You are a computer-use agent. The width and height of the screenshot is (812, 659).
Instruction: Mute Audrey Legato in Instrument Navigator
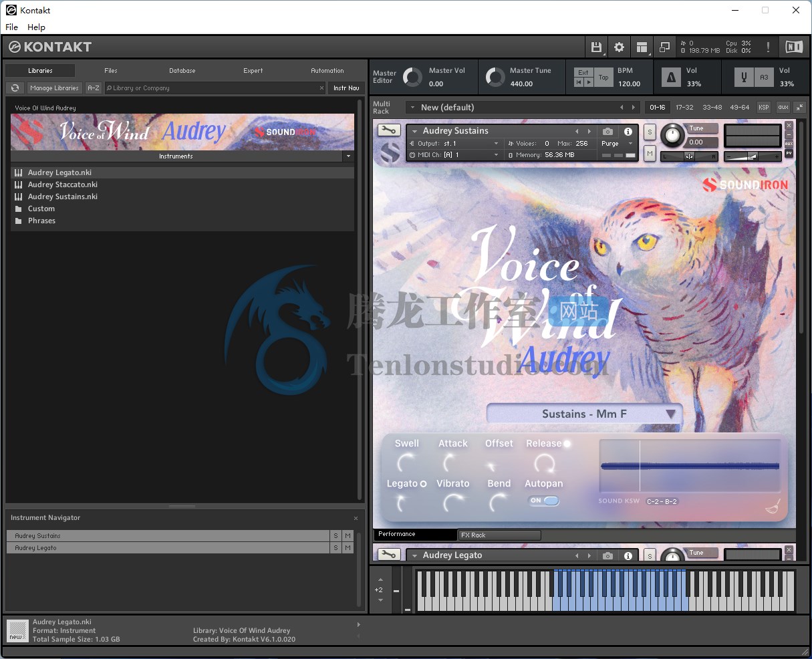click(x=348, y=548)
